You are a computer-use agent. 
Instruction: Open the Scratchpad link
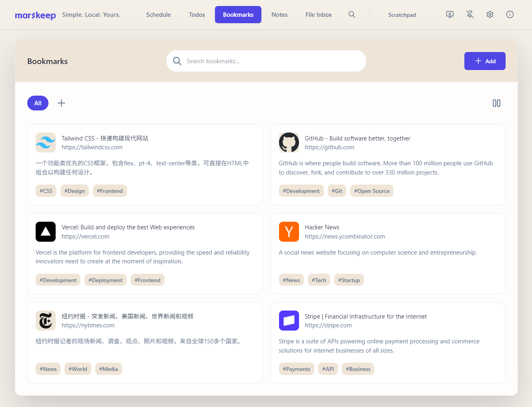pyautogui.click(x=402, y=15)
